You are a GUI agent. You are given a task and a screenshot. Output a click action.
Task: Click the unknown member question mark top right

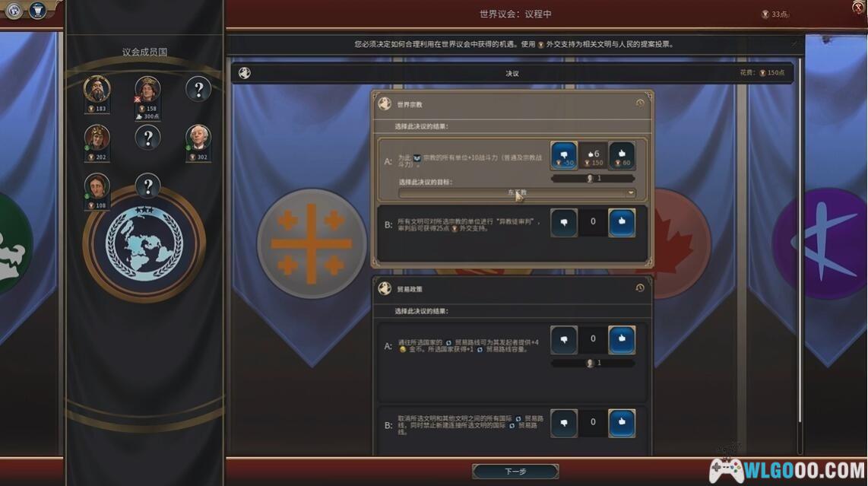(198, 89)
